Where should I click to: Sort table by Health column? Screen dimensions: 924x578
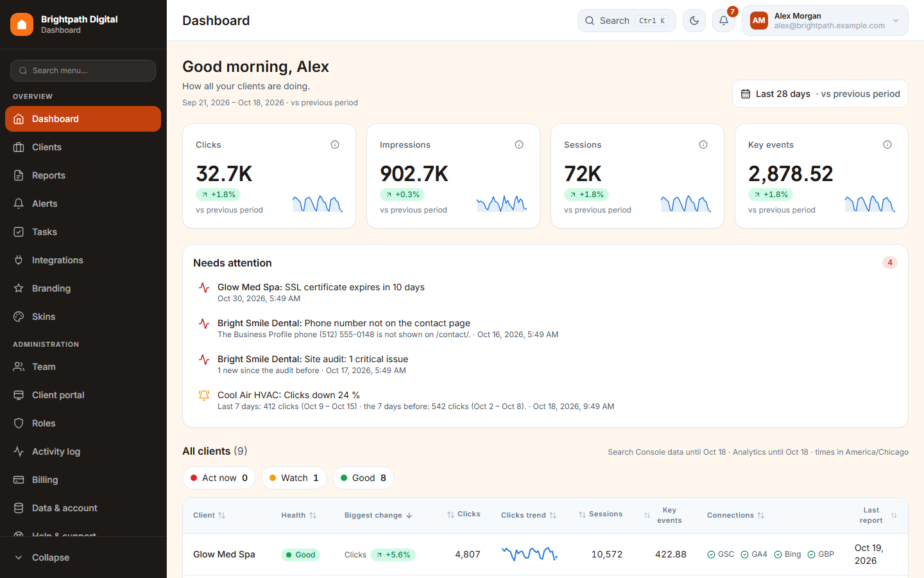(299, 515)
